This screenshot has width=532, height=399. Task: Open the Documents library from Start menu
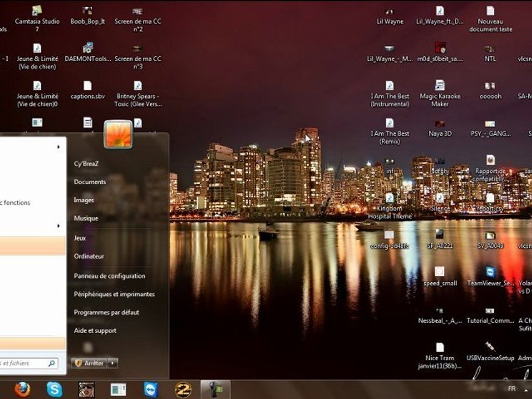90,182
